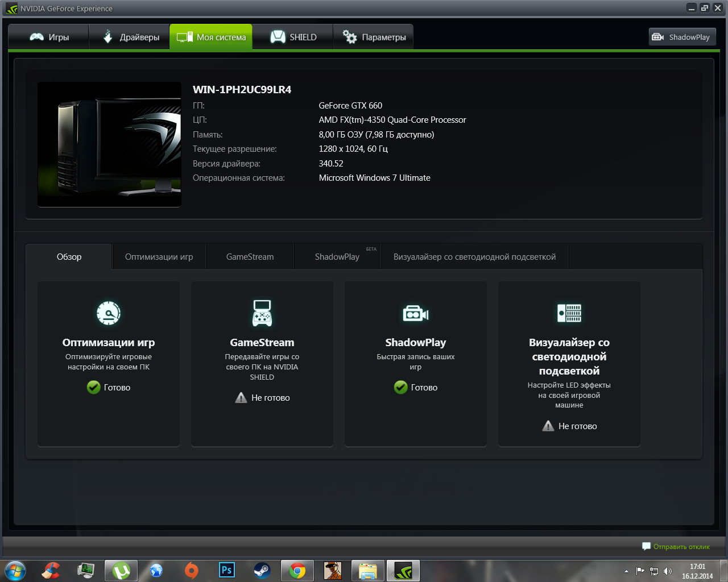The image size is (728, 582).
Task: Click the computer name WIN-1PH2UC99LR4
Action: pyautogui.click(x=242, y=89)
